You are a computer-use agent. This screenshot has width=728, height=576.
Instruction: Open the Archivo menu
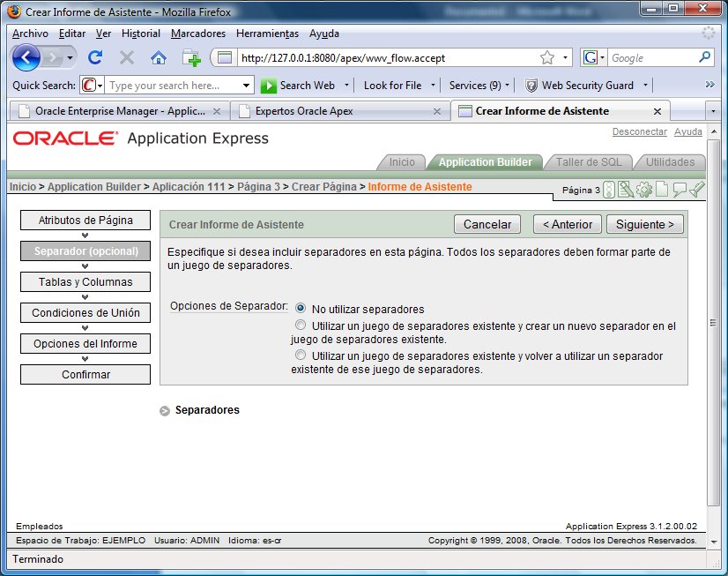tap(30, 34)
